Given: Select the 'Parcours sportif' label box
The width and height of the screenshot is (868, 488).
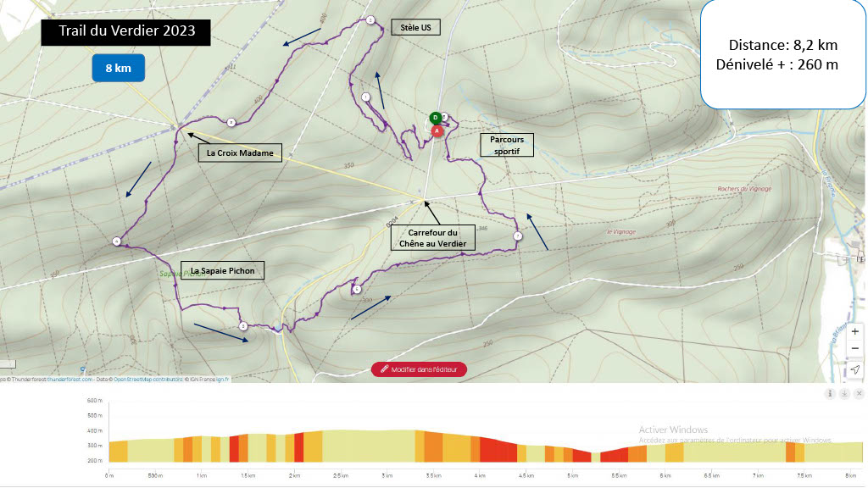Looking at the screenshot, I should [x=507, y=145].
